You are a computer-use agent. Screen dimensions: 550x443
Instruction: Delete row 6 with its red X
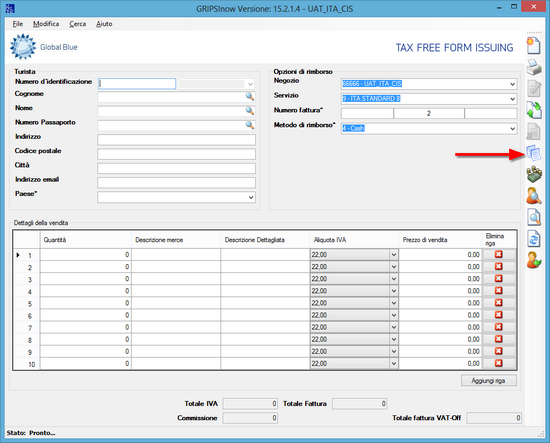pos(498,315)
